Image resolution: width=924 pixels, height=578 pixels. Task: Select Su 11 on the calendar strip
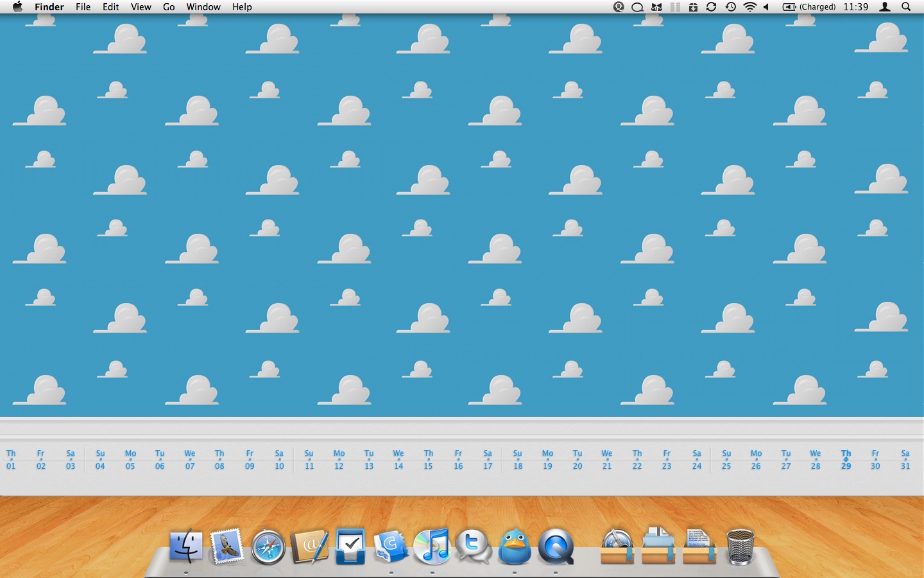point(309,460)
